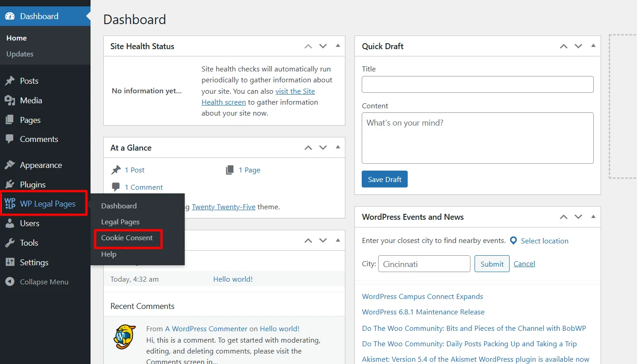Click the Appearance paintbrush icon
Viewport: 637px width, 364px height.
click(x=10, y=165)
